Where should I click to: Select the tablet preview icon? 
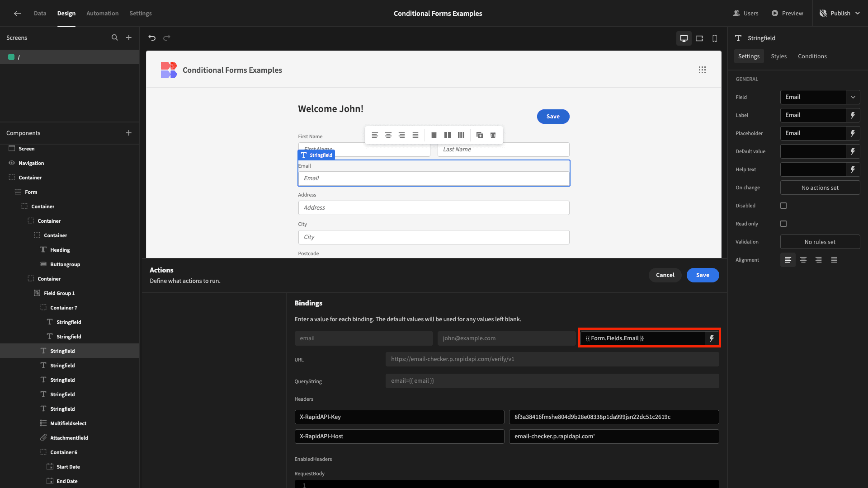(x=699, y=38)
